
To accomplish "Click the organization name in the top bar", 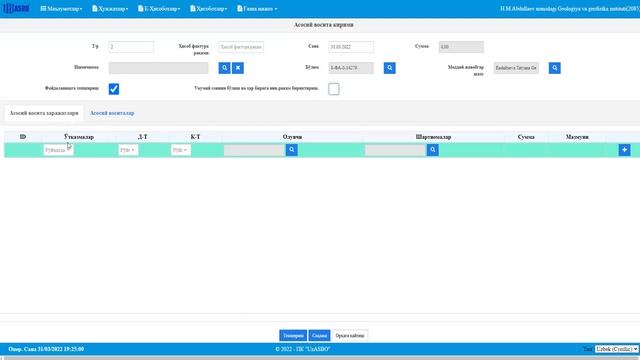I will click(570, 9).
